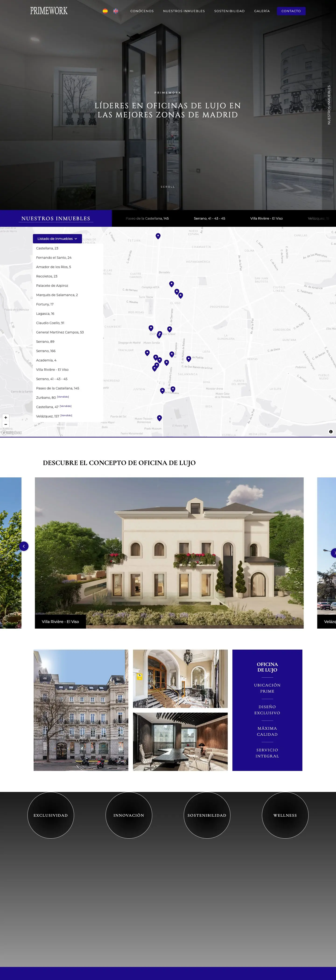Viewport: 336px width, 980px height.
Task: Click the Mapbox logo
Action: pyautogui.click(x=12, y=433)
